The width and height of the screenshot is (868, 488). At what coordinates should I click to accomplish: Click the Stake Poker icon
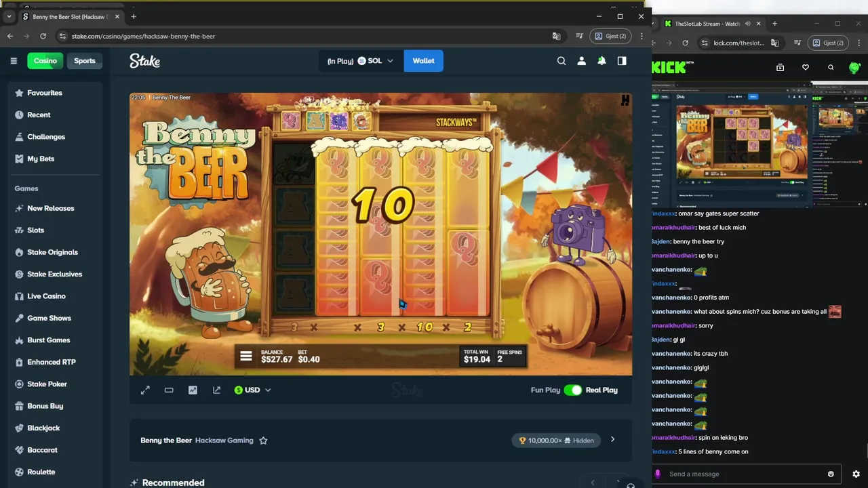pyautogui.click(x=19, y=384)
